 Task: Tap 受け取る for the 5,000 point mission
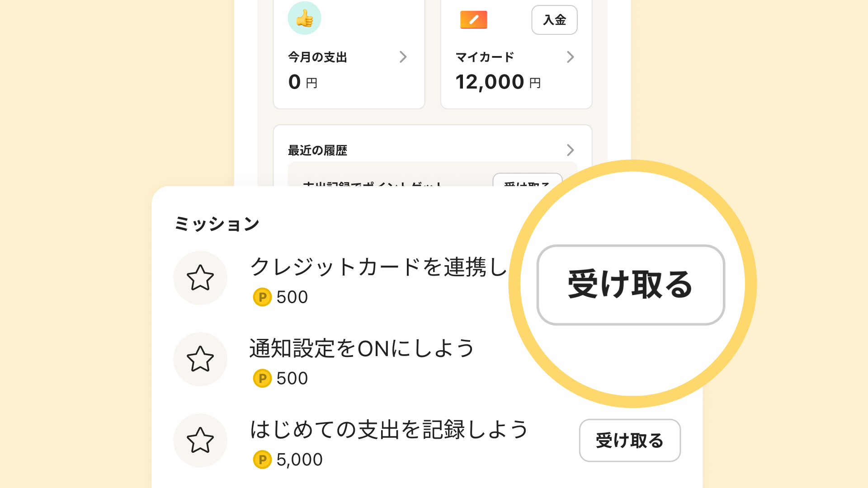click(630, 441)
